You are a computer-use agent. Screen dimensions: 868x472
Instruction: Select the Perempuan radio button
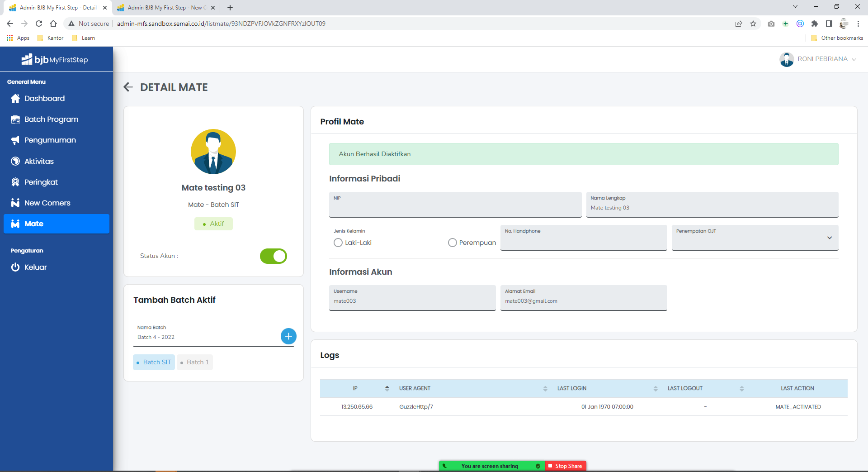453,243
